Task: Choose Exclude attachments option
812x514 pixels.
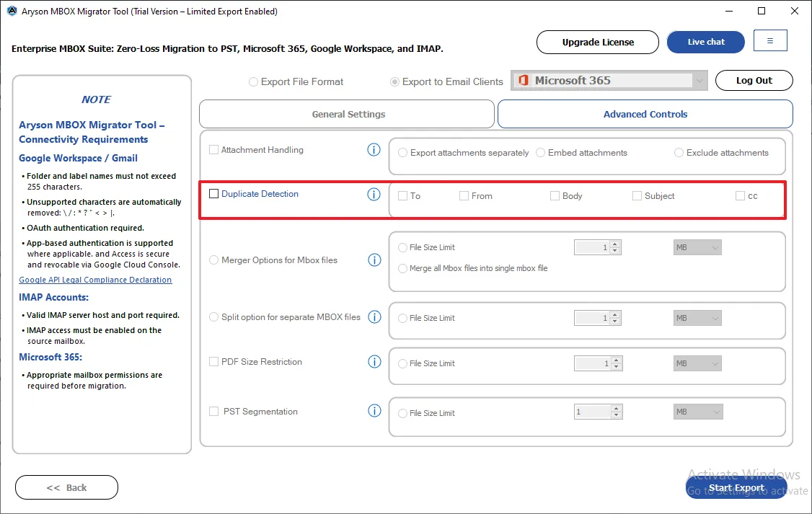Action: [x=679, y=153]
